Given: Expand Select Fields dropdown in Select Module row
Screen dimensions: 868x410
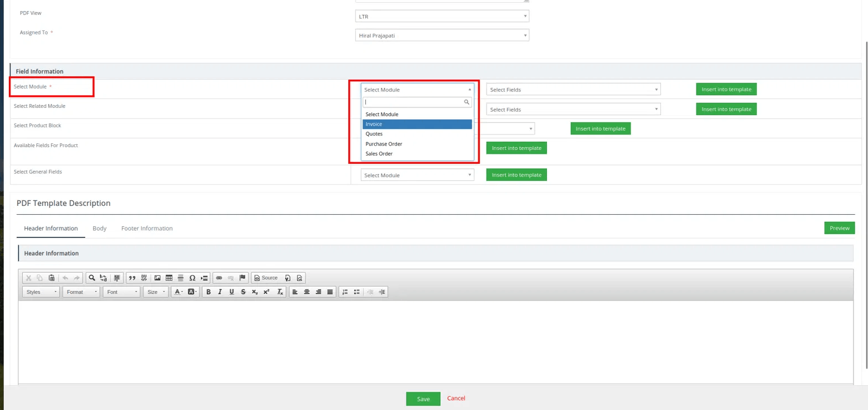Looking at the screenshot, I should 573,90.
